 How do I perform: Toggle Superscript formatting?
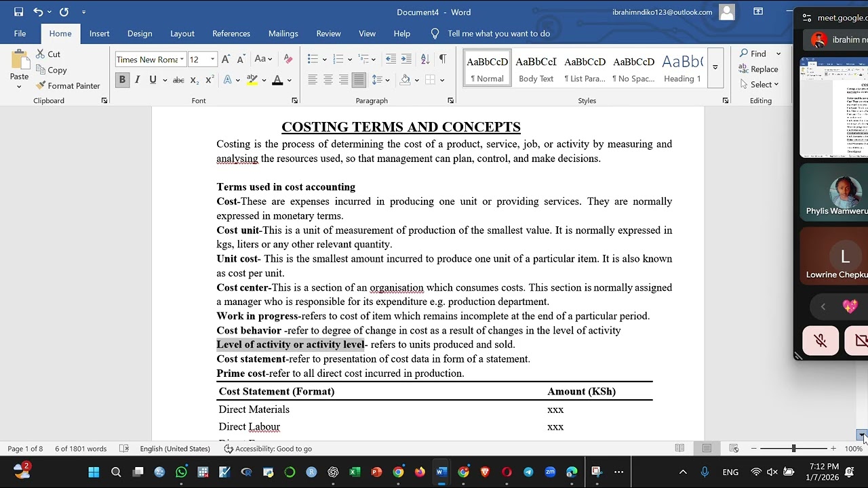pyautogui.click(x=210, y=80)
